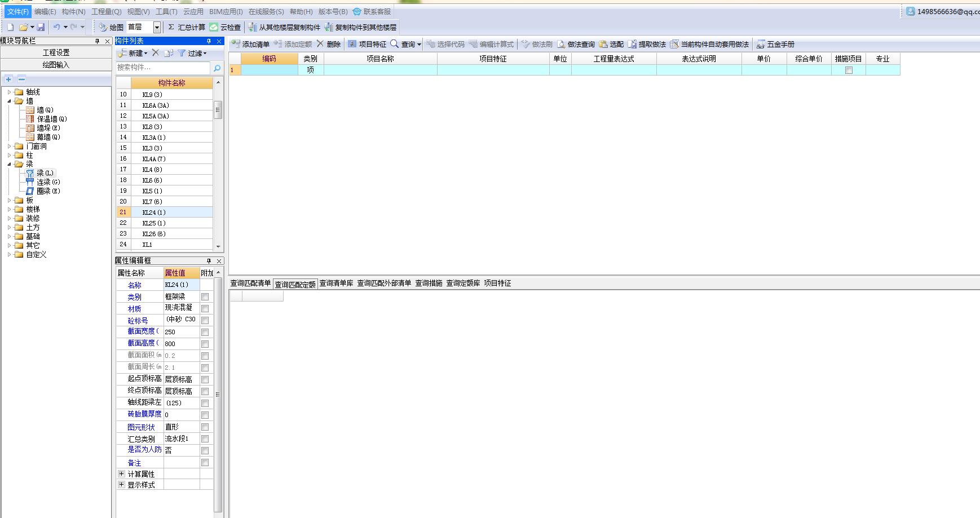Click the open folder icon in the toolbar
This screenshot has height=518, width=980.
pos(23,27)
